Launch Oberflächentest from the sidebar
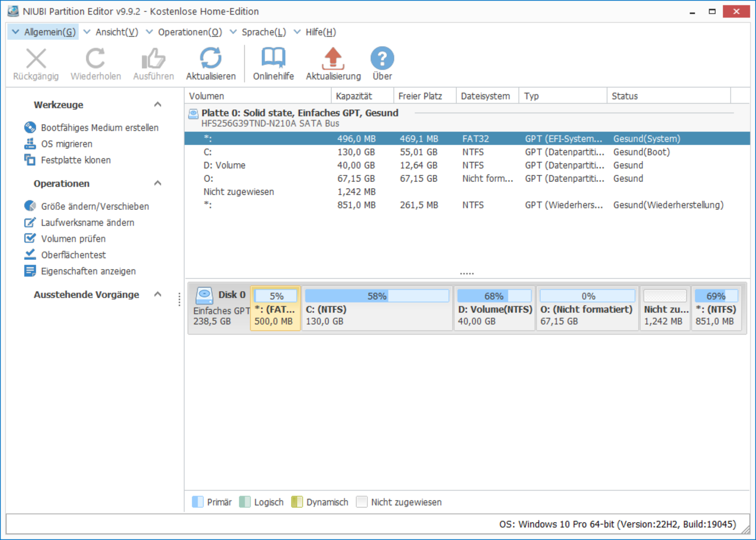Screen dimensions: 756x540 click(x=74, y=255)
